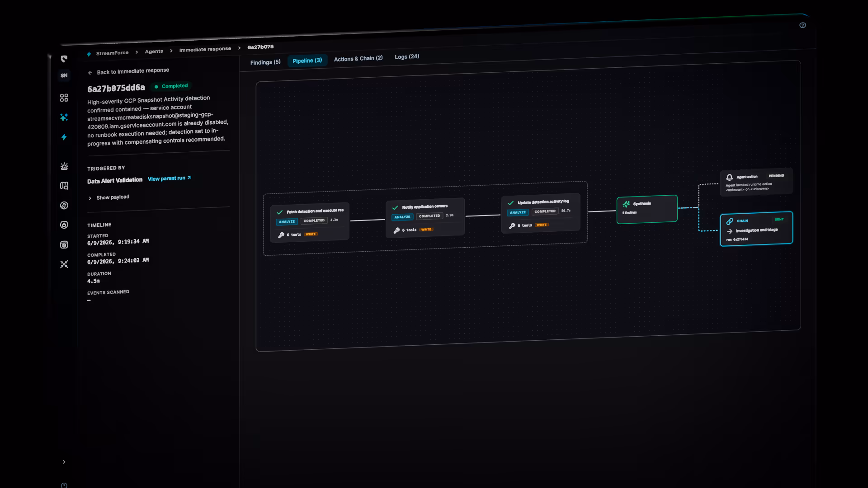868x488 pixels.
Task: Select the Synthesis node card
Action: (647, 209)
